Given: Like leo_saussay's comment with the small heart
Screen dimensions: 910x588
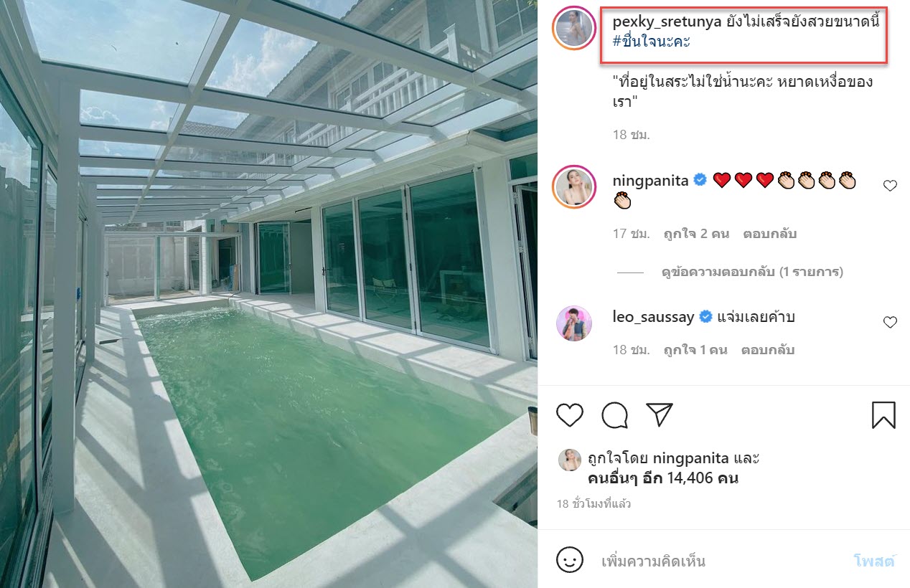Looking at the screenshot, I should click(x=890, y=323).
